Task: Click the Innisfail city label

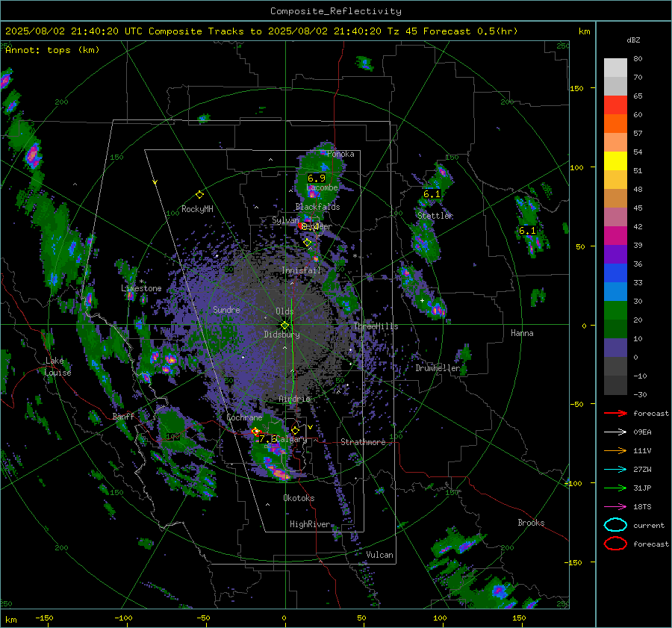Action: pyautogui.click(x=301, y=270)
